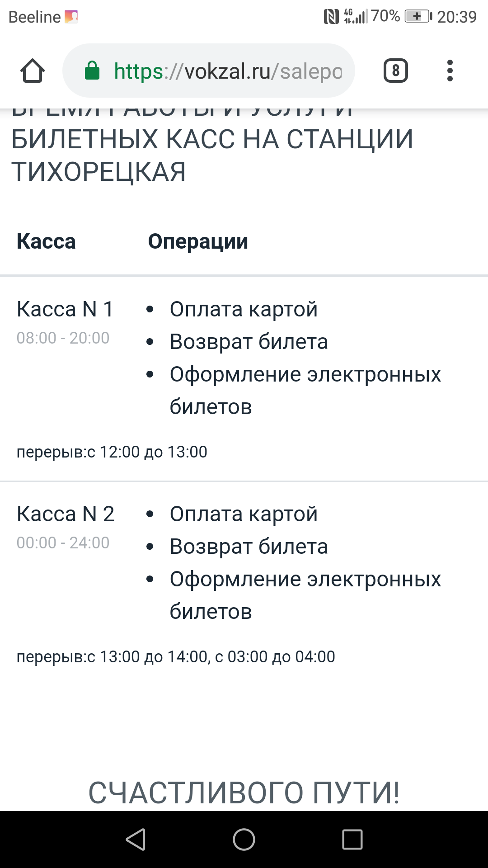Tap the NFC status bar icon
The image size is (488, 868).
(331, 17)
